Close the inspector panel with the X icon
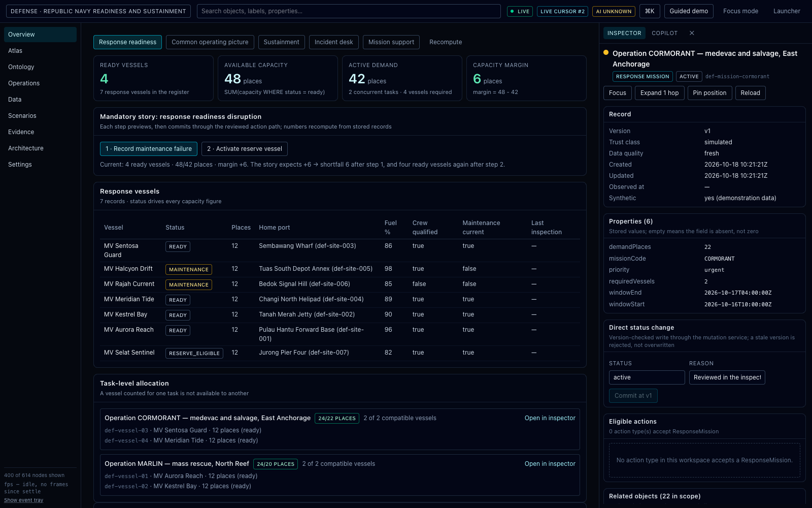The image size is (812, 508). [692, 33]
